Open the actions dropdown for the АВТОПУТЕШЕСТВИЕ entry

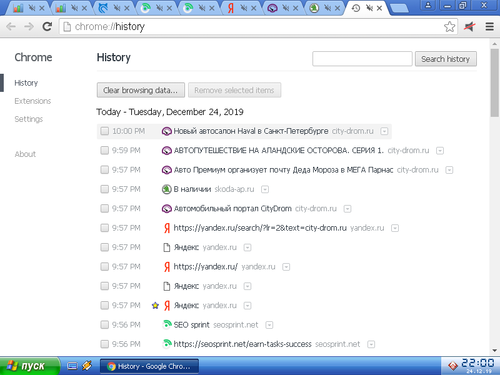click(x=440, y=151)
